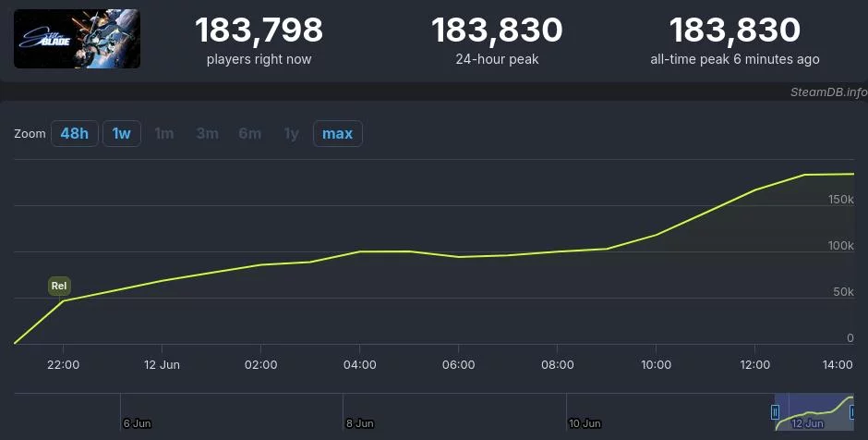
Task: Click the 02:00 x-axis label
Action: click(x=260, y=364)
